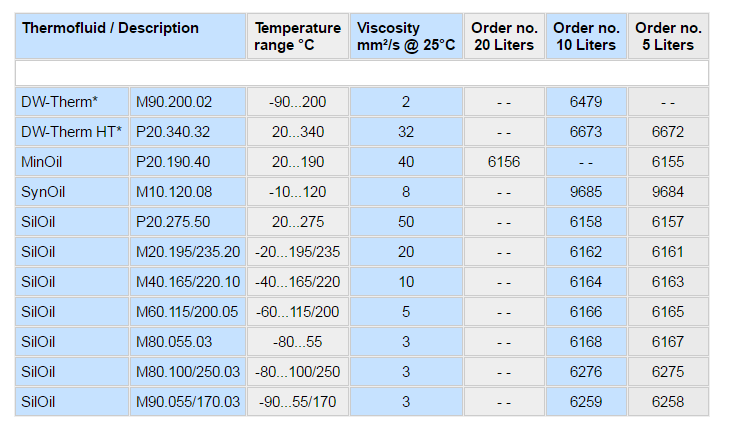Select order number 6258
Screen dimensions: 734x425
(x=668, y=402)
